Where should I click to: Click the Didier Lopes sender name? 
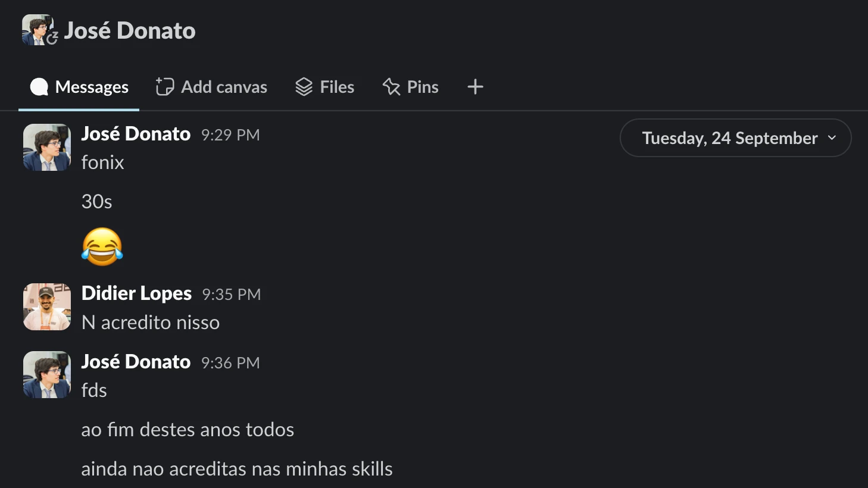tap(136, 293)
